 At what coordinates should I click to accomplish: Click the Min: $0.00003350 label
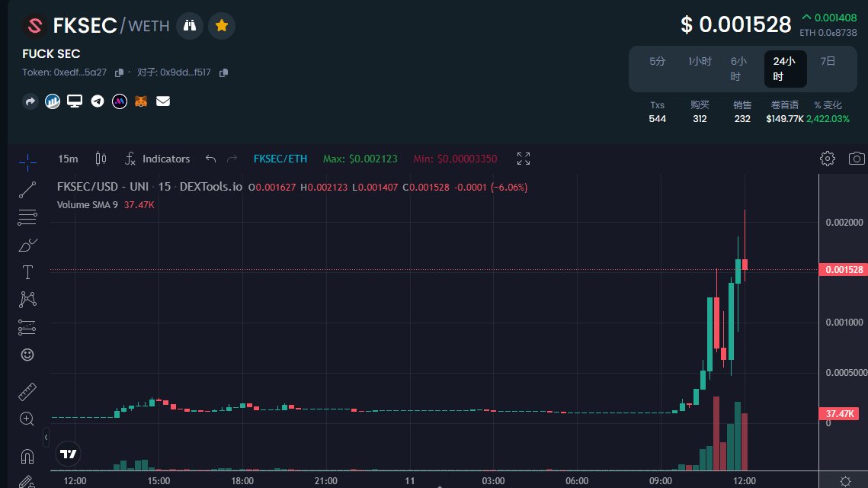click(x=455, y=159)
